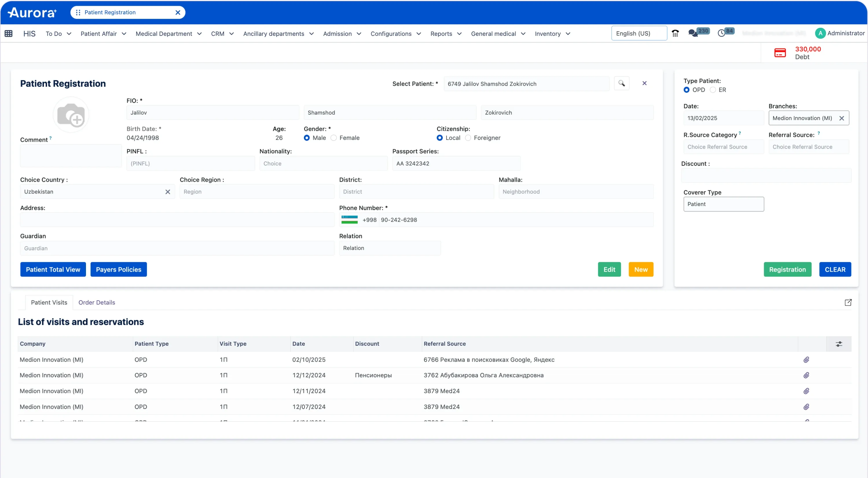Click the red credit card Debt icon
Image resolution: width=868 pixels, height=478 pixels.
[x=780, y=53]
